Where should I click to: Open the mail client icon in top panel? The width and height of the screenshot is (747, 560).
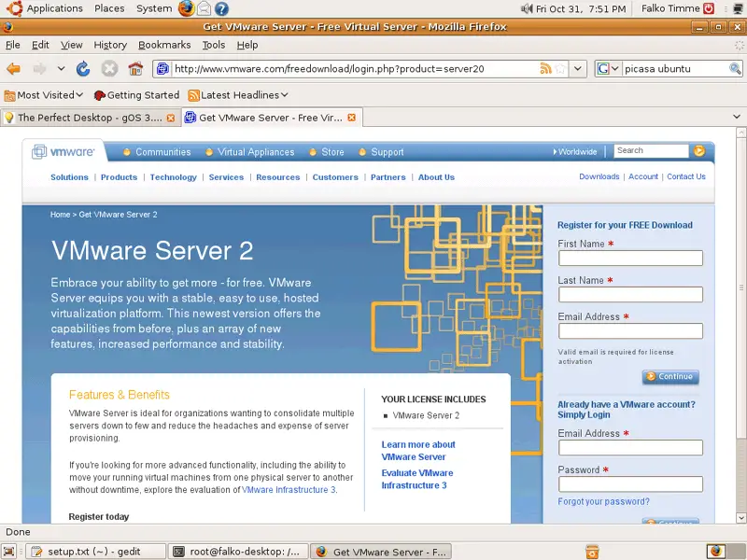[204, 8]
